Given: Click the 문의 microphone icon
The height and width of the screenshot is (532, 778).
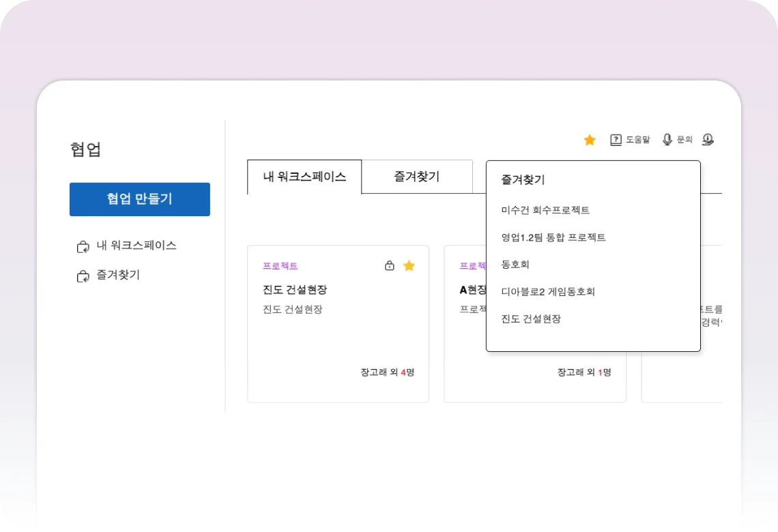Looking at the screenshot, I should point(667,140).
